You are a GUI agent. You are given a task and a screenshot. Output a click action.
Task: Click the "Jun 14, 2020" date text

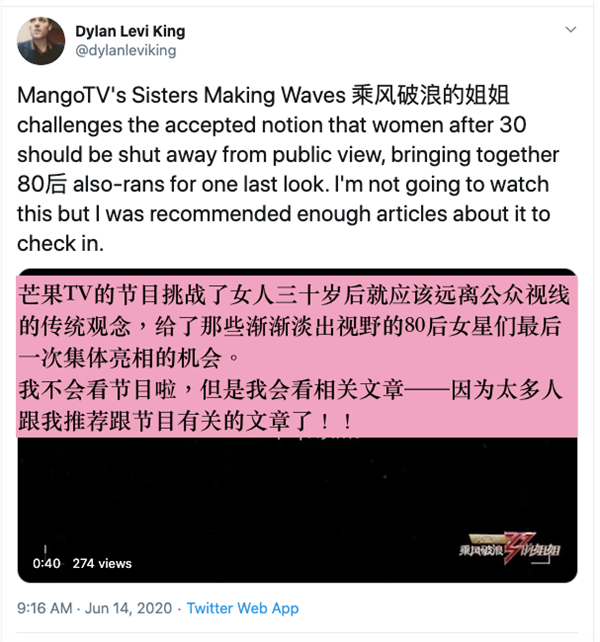[128, 608]
